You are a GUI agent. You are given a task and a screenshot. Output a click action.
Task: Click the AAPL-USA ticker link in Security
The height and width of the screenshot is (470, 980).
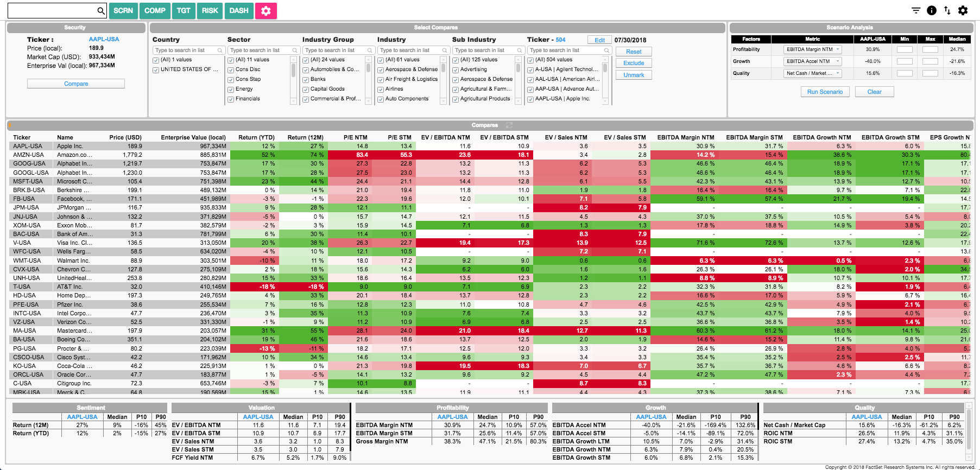click(104, 39)
